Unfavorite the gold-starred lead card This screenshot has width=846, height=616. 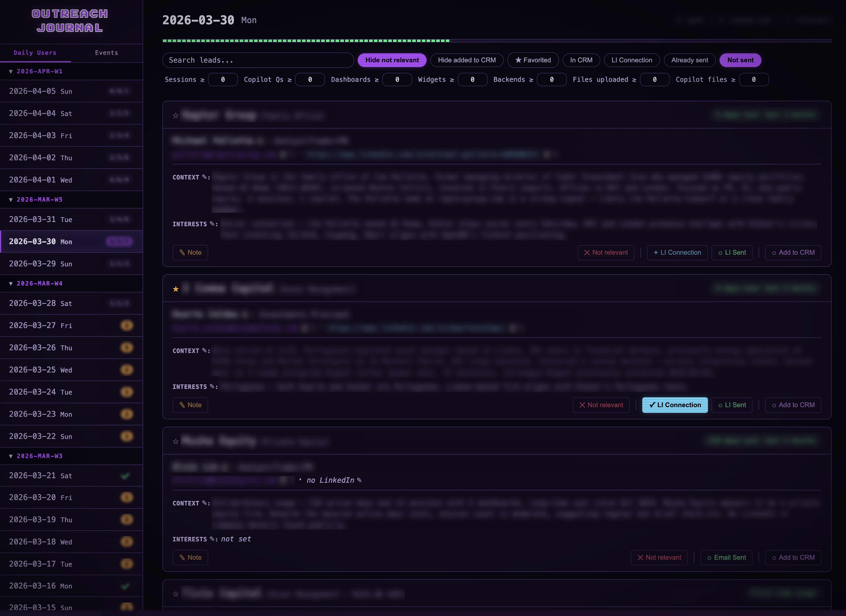pyautogui.click(x=176, y=289)
